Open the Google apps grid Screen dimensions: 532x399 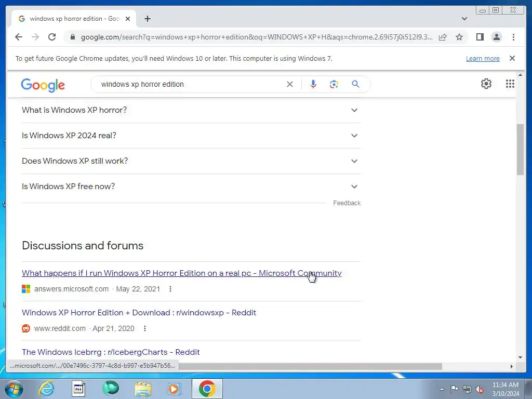coord(510,84)
